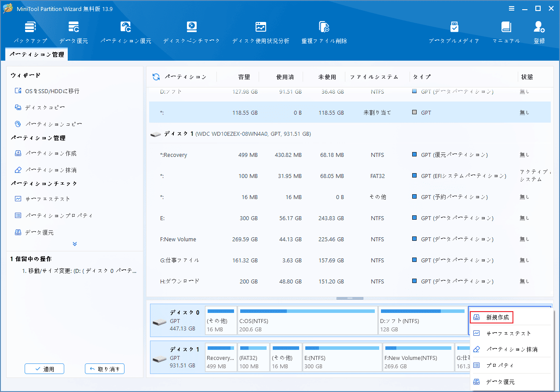The width and height of the screenshot is (560, 392).
Task: Choose プロパティ in the context menu
Action: point(511,366)
